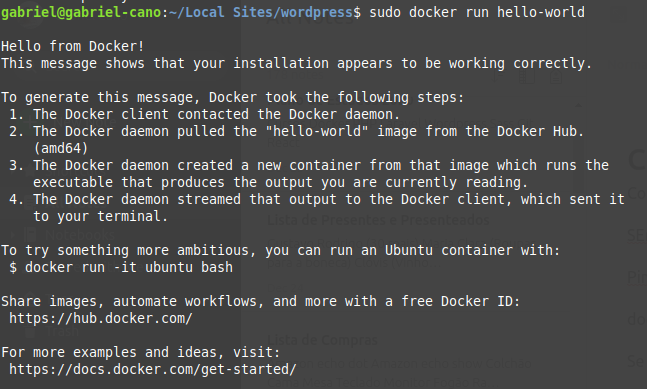The height and width of the screenshot is (389, 647).
Task: Click the 'to your terminal.' line
Action: click(101, 216)
